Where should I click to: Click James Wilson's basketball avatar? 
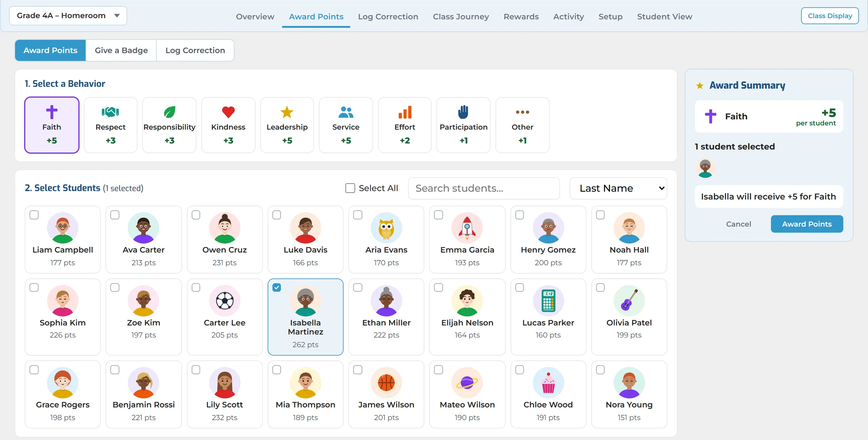386,383
